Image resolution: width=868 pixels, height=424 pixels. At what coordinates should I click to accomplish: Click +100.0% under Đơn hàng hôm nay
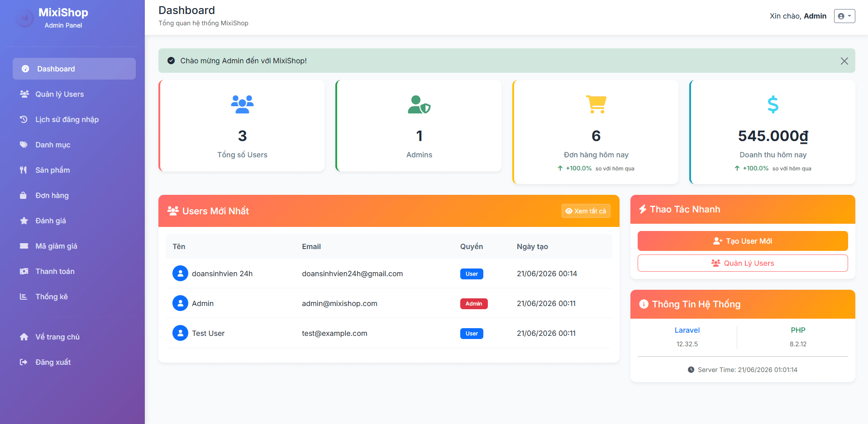578,168
